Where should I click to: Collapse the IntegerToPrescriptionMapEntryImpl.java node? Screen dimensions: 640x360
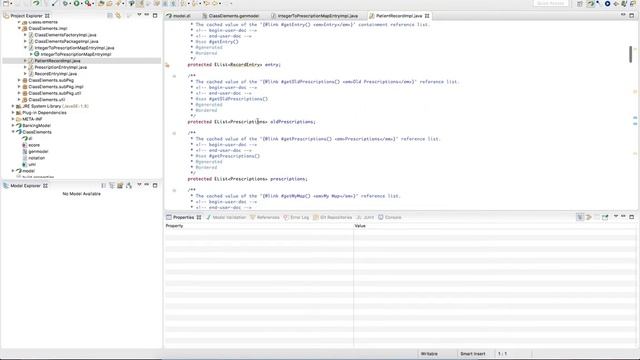tap(25, 48)
